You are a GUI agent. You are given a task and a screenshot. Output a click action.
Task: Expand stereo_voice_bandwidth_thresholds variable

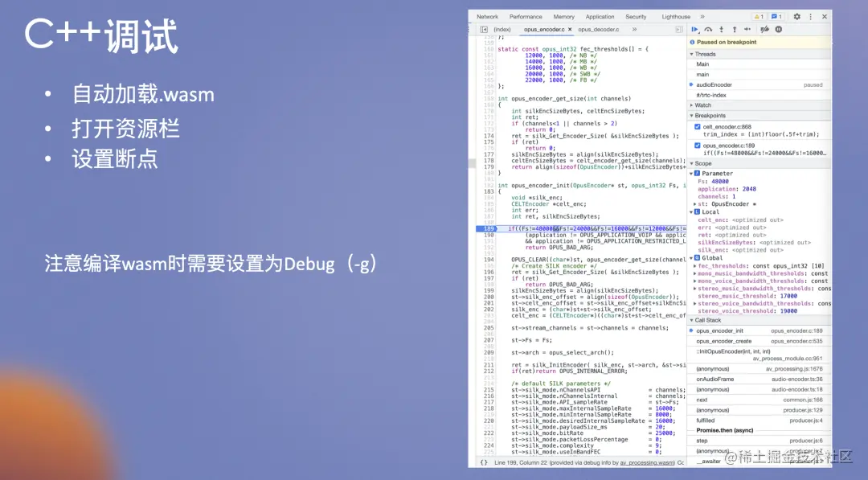point(695,303)
